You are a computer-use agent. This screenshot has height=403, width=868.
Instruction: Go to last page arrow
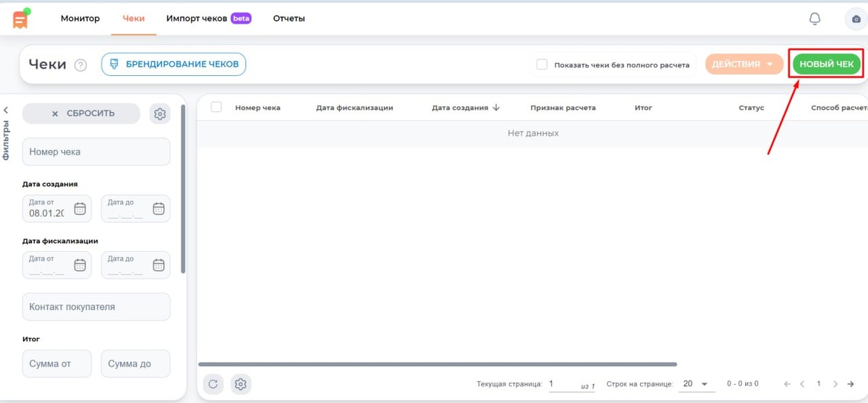[x=851, y=384]
